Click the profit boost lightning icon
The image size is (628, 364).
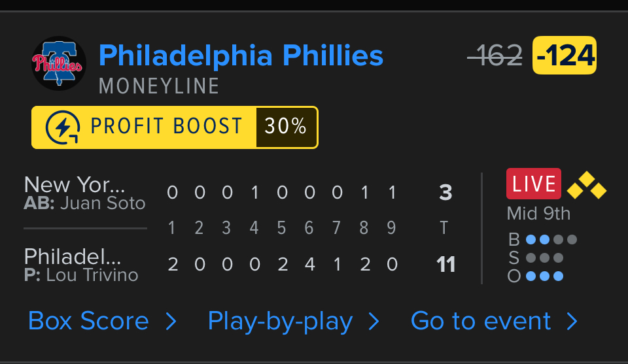click(63, 127)
